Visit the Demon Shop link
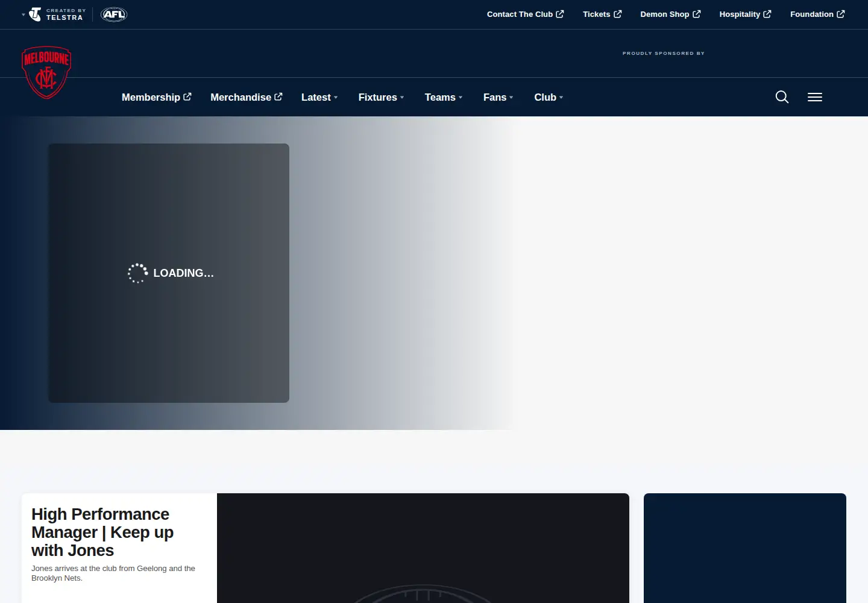 click(x=670, y=14)
